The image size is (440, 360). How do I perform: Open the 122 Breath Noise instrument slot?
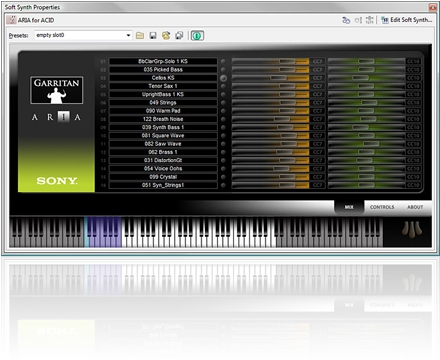click(x=163, y=119)
